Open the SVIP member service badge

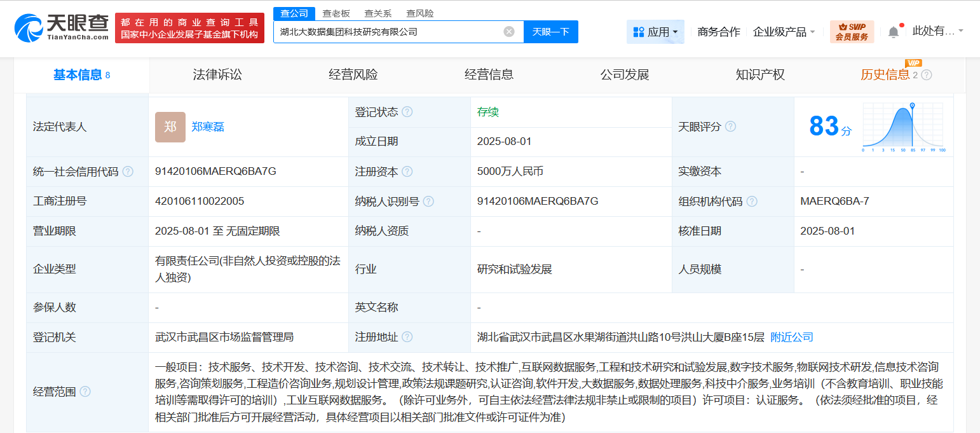click(x=852, y=32)
